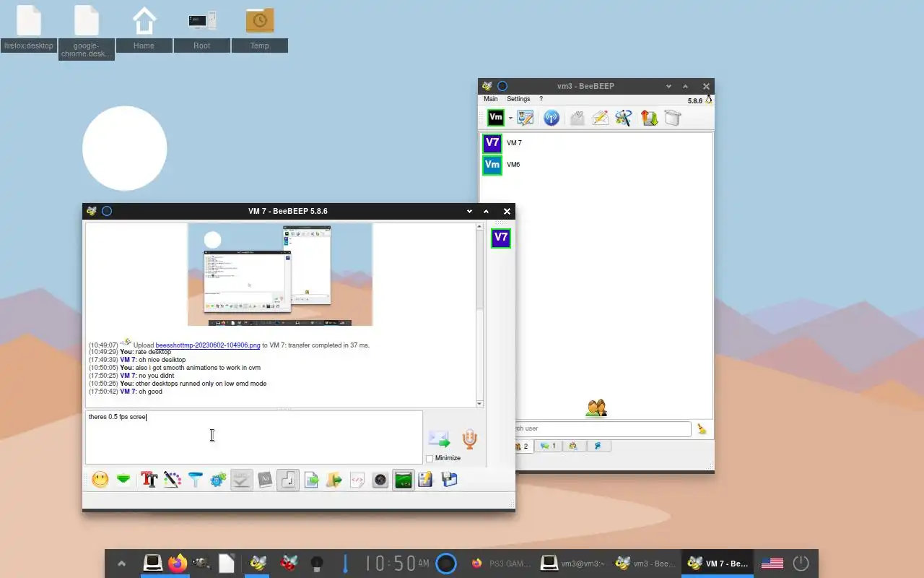Open the emoticons smiley picker

click(100, 480)
